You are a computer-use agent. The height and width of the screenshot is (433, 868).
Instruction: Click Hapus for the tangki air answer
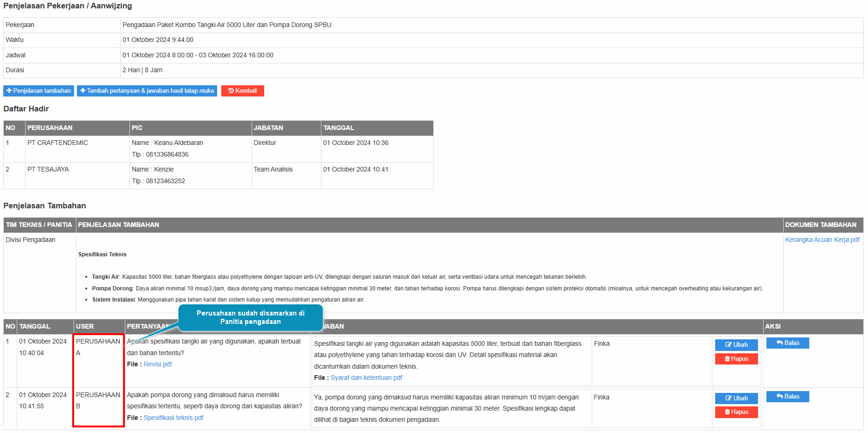pyautogui.click(x=736, y=359)
